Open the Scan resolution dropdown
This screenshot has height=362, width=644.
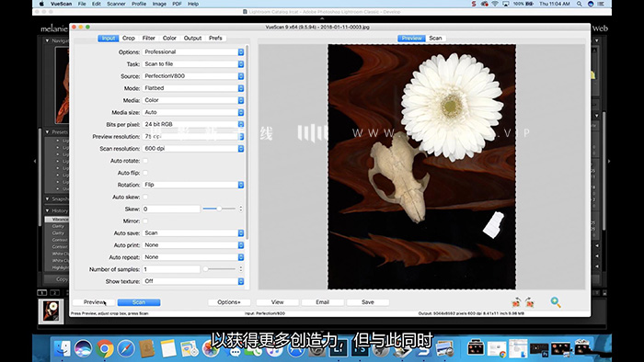pyautogui.click(x=193, y=149)
